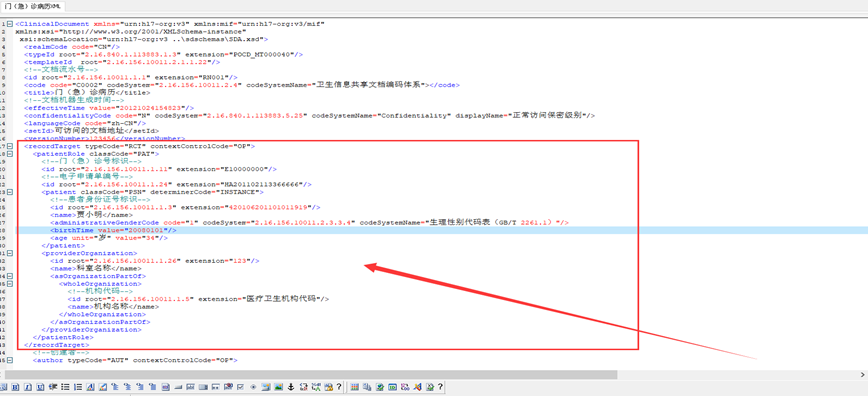Collapse the author typeCode AUT fold
Viewport: 868px width, 396px height.
click(10, 360)
